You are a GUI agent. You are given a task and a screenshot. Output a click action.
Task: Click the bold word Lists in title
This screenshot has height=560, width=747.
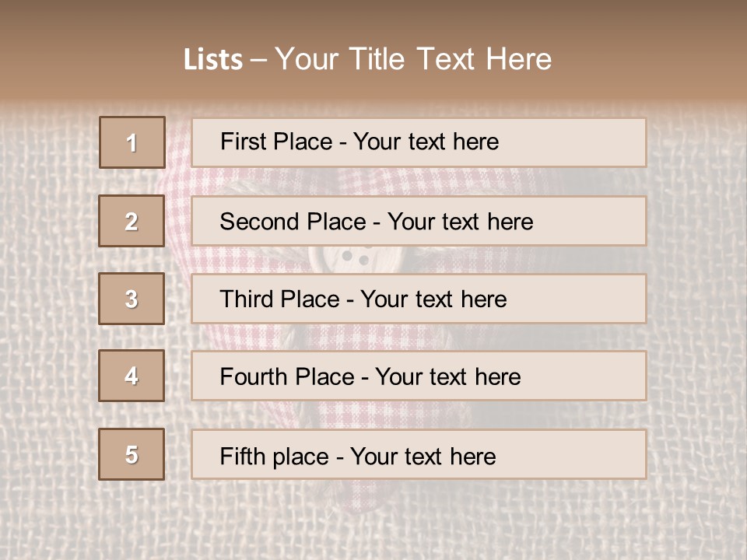[x=213, y=60]
